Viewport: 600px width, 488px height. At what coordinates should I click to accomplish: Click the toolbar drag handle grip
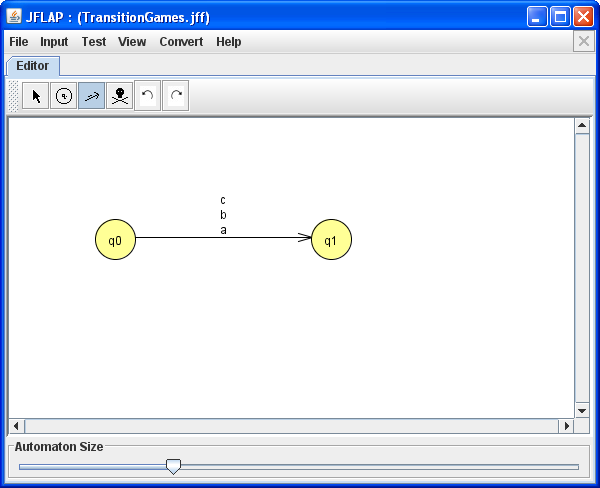13,96
